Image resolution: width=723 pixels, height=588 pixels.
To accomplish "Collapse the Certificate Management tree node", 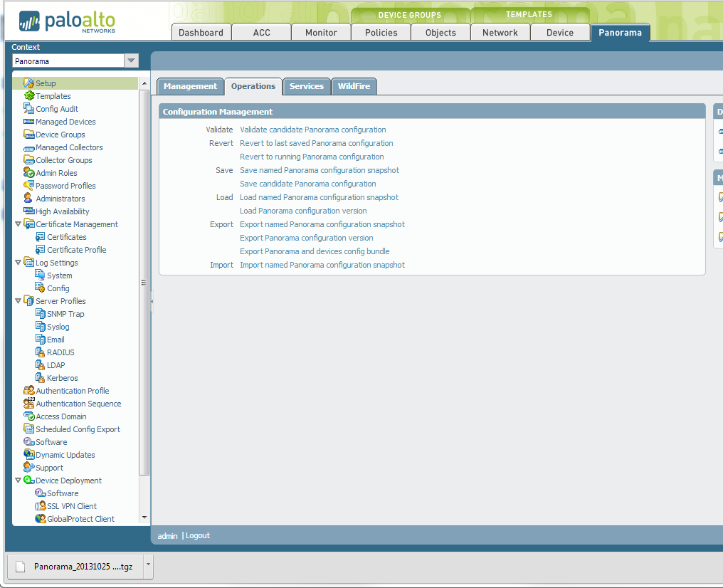I will (x=18, y=224).
